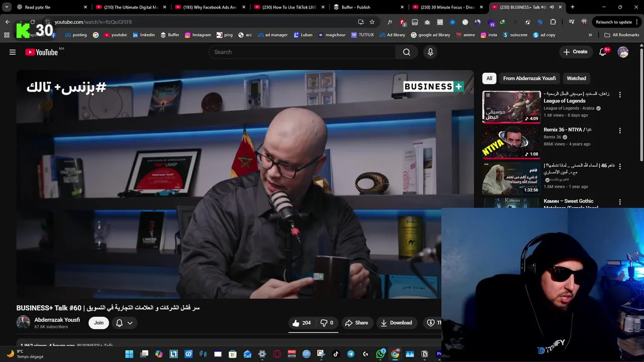The height and width of the screenshot is (362, 644).
Task: Open the YouTube account avatar menu
Action: (623, 52)
